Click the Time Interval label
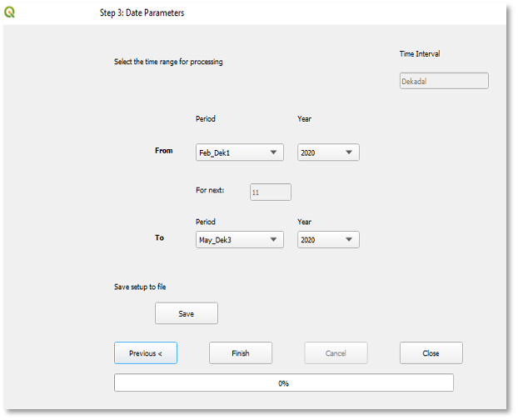518x420 pixels. 420,54
